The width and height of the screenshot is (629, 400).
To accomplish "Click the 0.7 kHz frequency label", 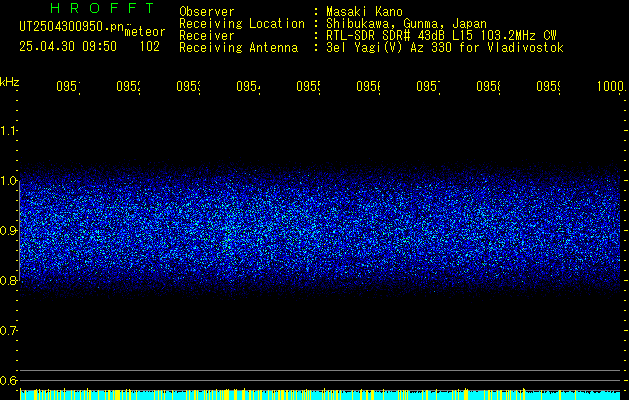I will 9,331.
